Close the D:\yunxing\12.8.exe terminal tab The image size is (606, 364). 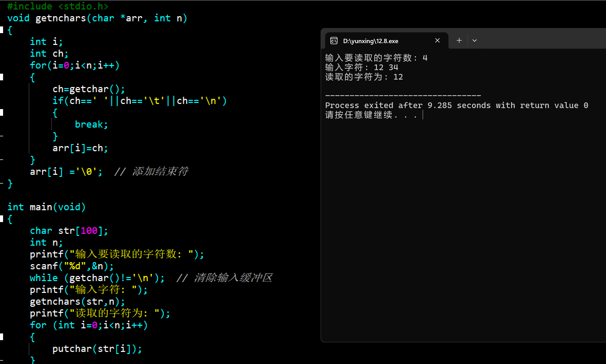tap(437, 40)
